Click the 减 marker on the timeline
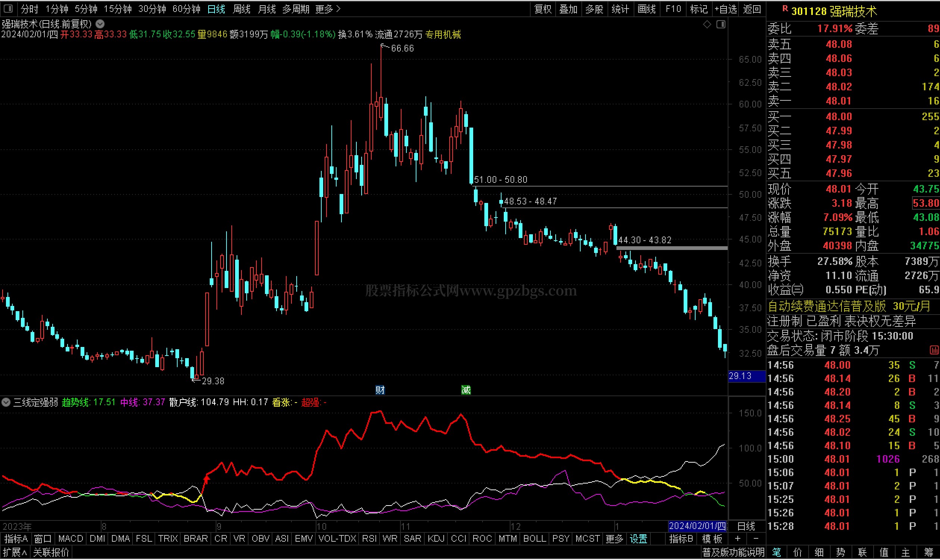This screenshot has height=560, width=940. pos(466,390)
